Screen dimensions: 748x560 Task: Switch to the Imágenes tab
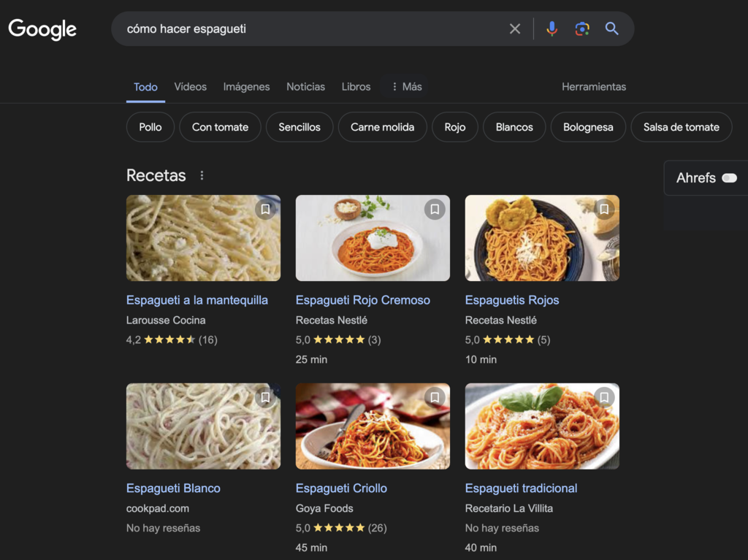click(246, 86)
